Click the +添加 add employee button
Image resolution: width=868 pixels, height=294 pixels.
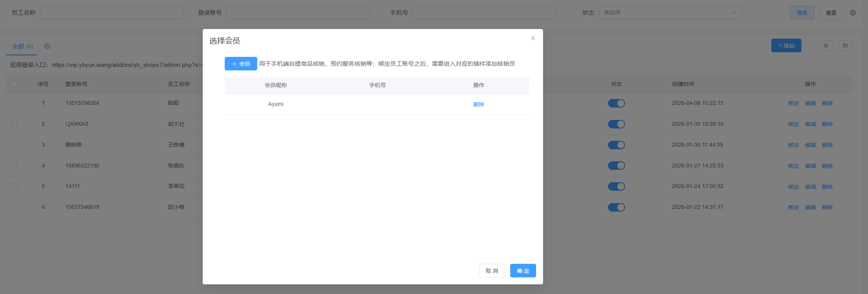786,46
